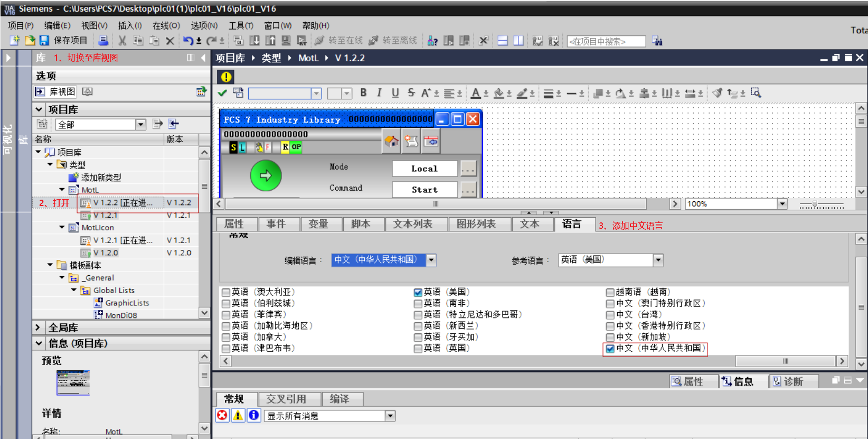
Task: Check 英语 (南非) language checkbox
Action: 418,304
